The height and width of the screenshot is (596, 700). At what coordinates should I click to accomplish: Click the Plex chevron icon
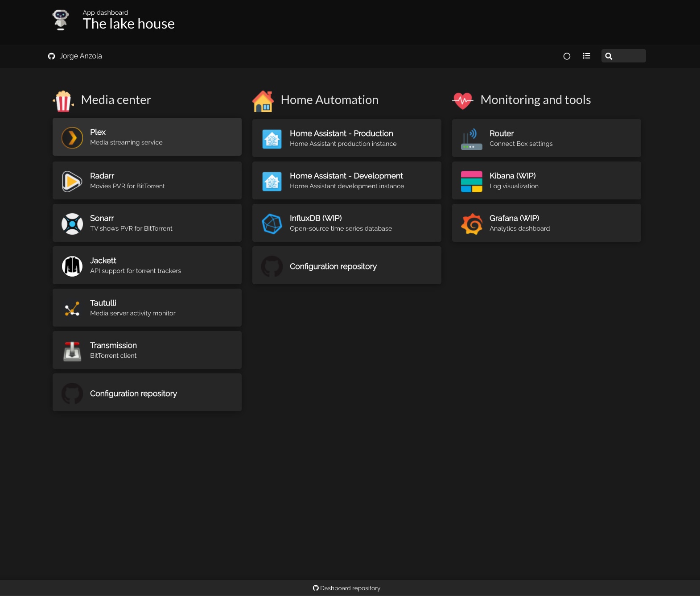coord(72,137)
